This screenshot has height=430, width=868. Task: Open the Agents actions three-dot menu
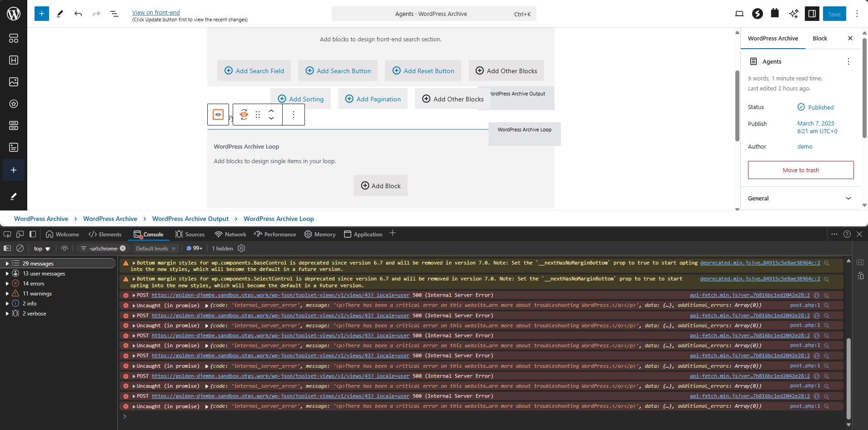(848, 61)
